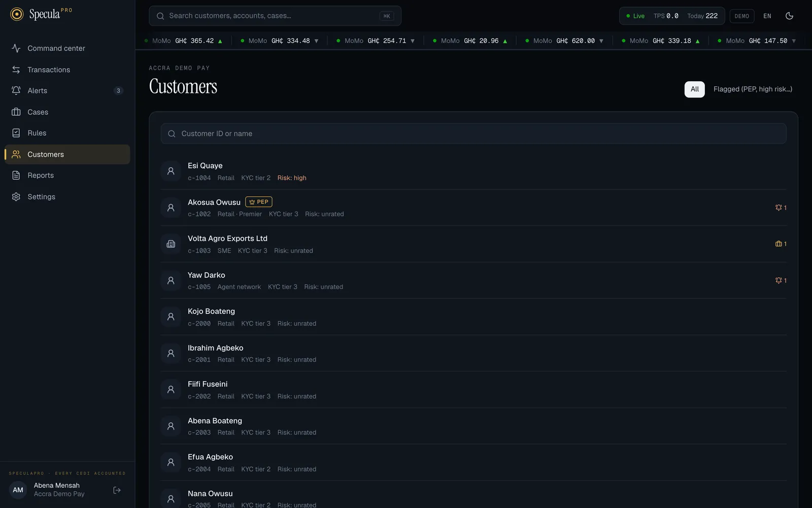Viewport: 812px width, 508px height.
Task: Click the PEP badge next to Akosua Owusu
Action: (259, 202)
